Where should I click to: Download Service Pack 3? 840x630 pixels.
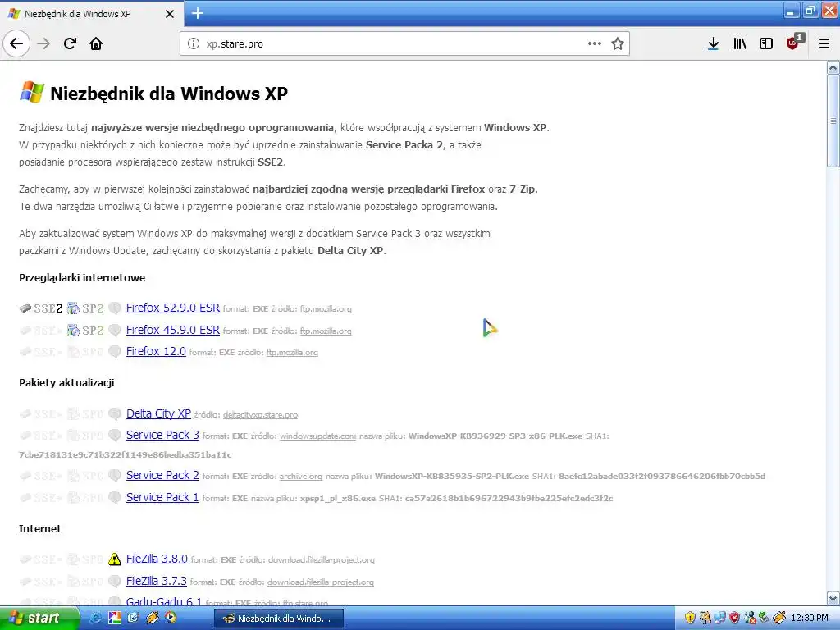(x=162, y=435)
